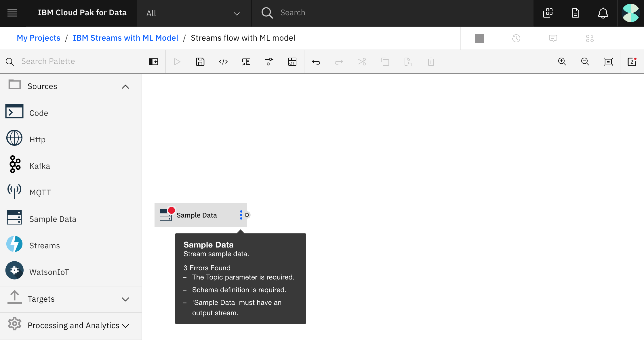Open the notifications icon with red badge
Screen dimensions: 644x340
tap(632, 62)
